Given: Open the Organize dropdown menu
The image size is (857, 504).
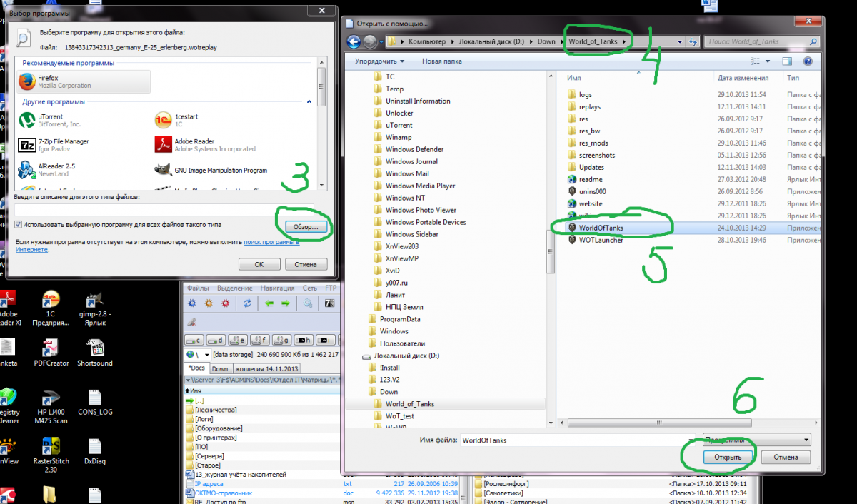Looking at the screenshot, I should pyautogui.click(x=379, y=61).
